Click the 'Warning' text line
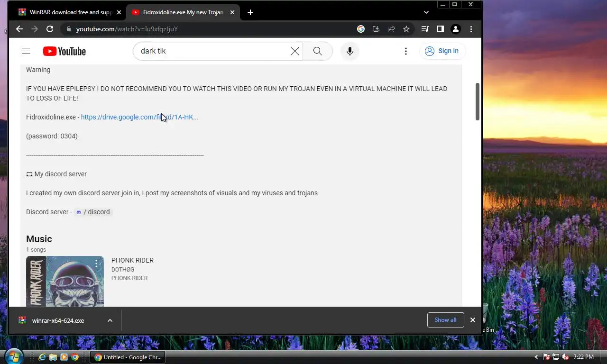The width and height of the screenshot is (607, 364). point(38,70)
